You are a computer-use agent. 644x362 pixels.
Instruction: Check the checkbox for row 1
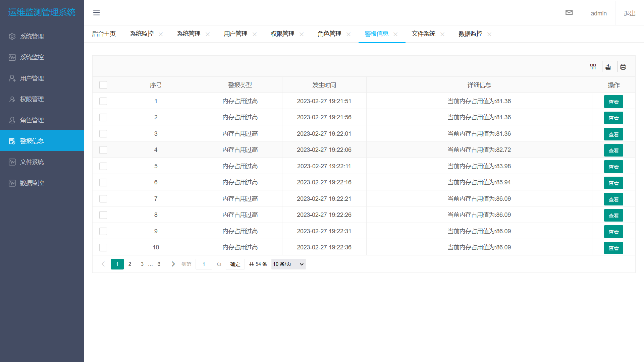(x=103, y=101)
